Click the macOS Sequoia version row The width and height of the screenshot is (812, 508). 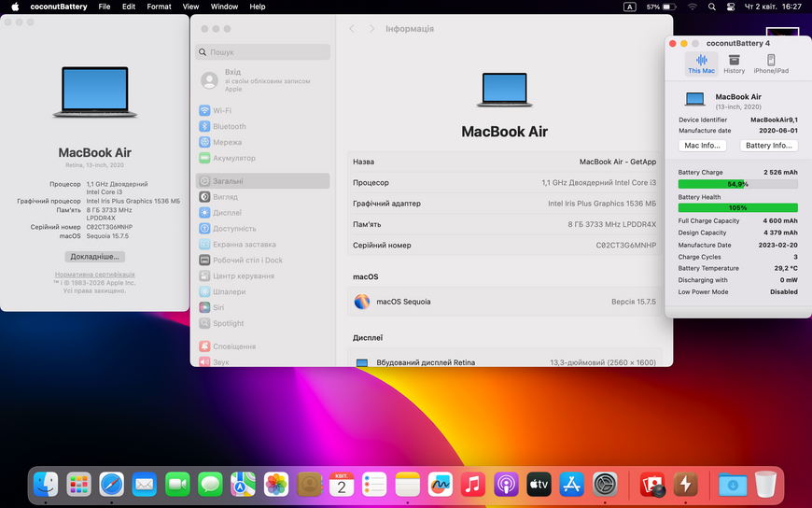(504, 302)
